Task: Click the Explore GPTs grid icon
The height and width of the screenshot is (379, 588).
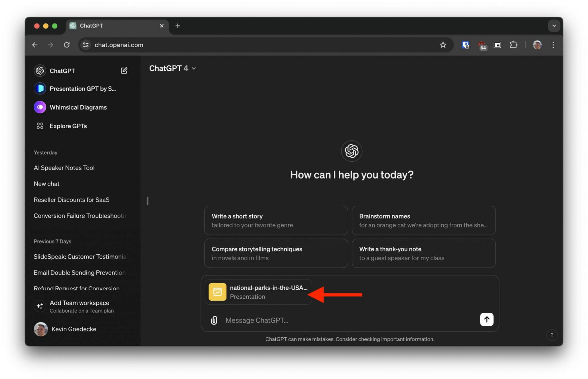Action: tap(40, 125)
